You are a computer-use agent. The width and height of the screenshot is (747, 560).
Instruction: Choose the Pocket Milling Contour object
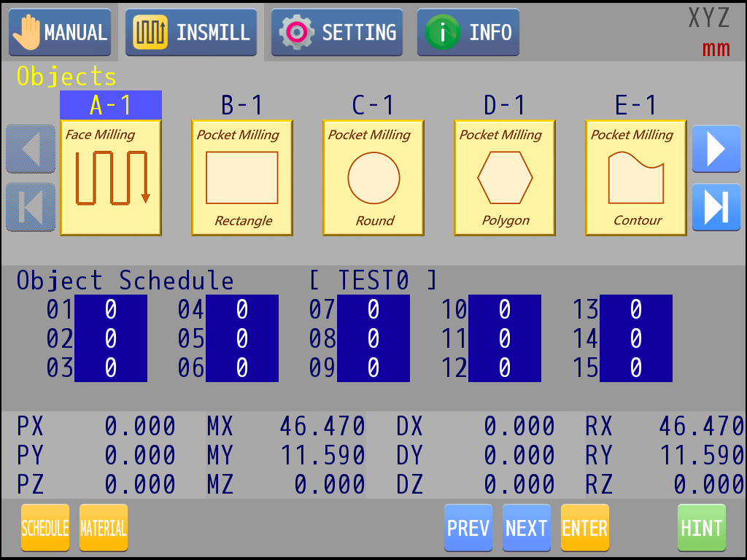636,178
